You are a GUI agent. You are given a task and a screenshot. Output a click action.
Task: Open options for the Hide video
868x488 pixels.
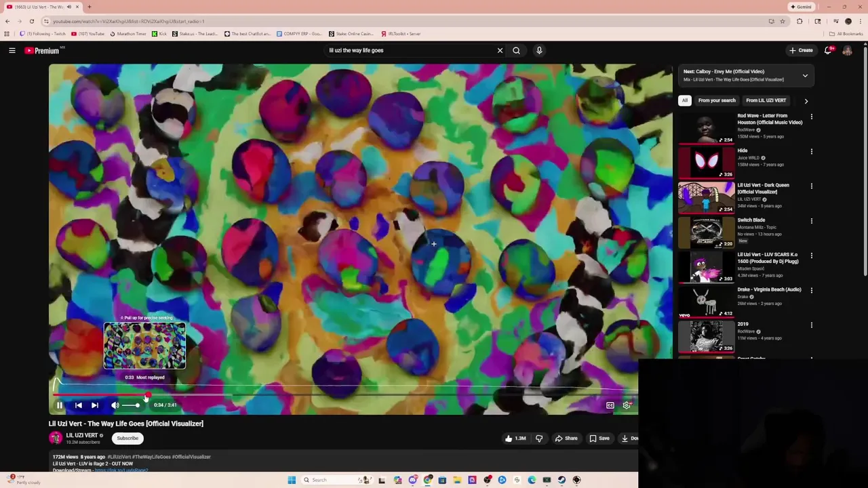(811, 151)
